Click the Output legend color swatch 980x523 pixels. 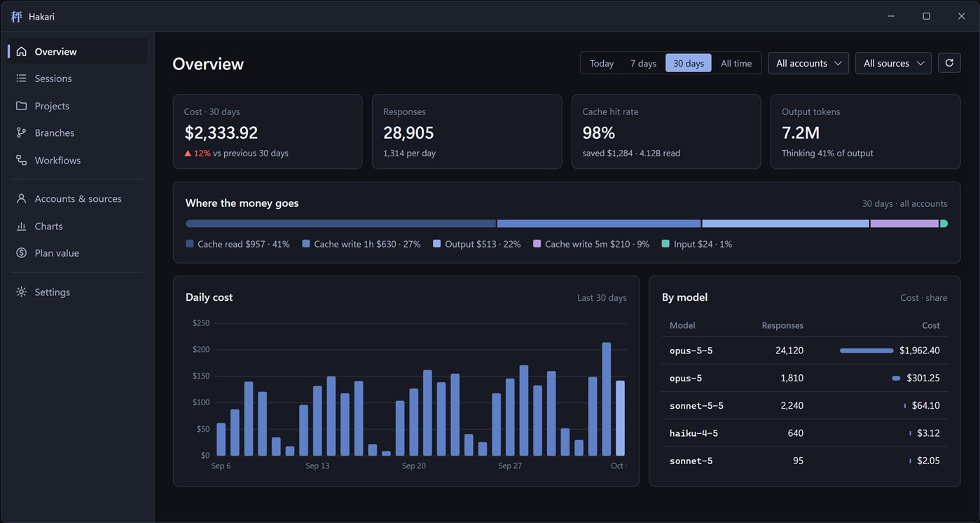coord(437,244)
